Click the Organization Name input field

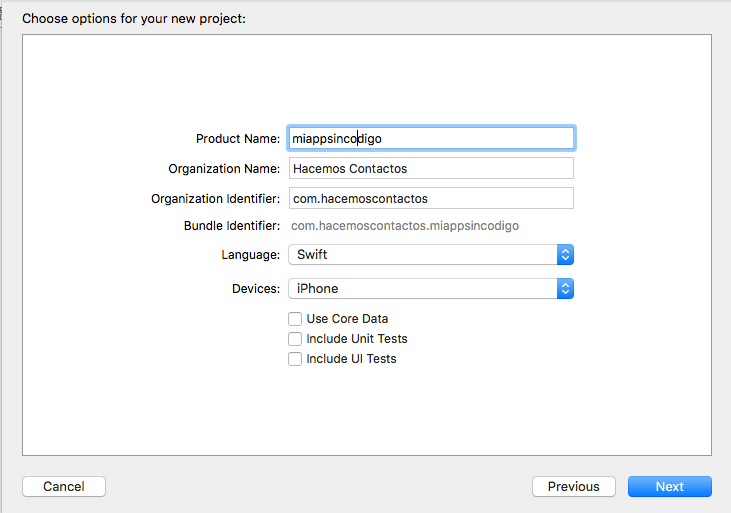430,168
